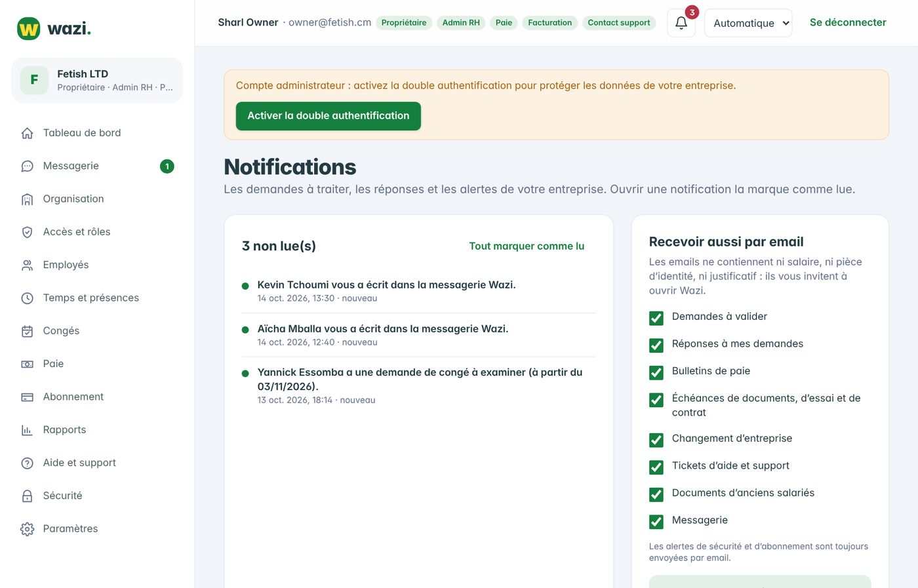Click the Organisation building icon
The image size is (918, 588).
pos(27,199)
